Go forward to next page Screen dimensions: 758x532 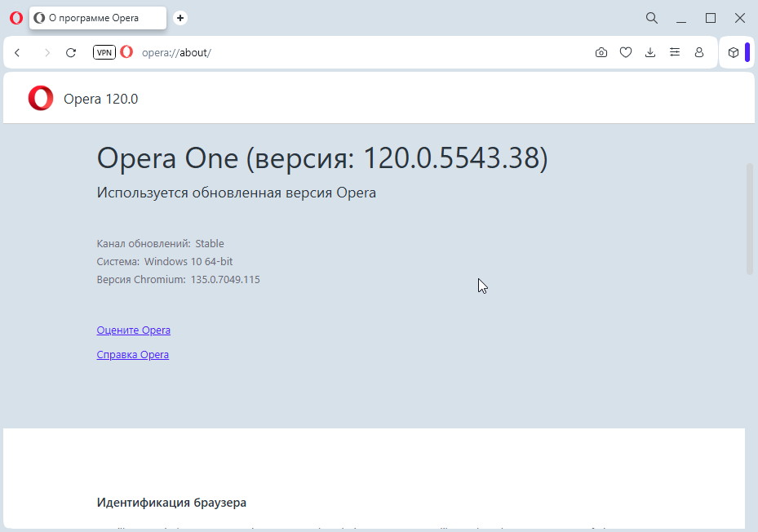point(47,53)
